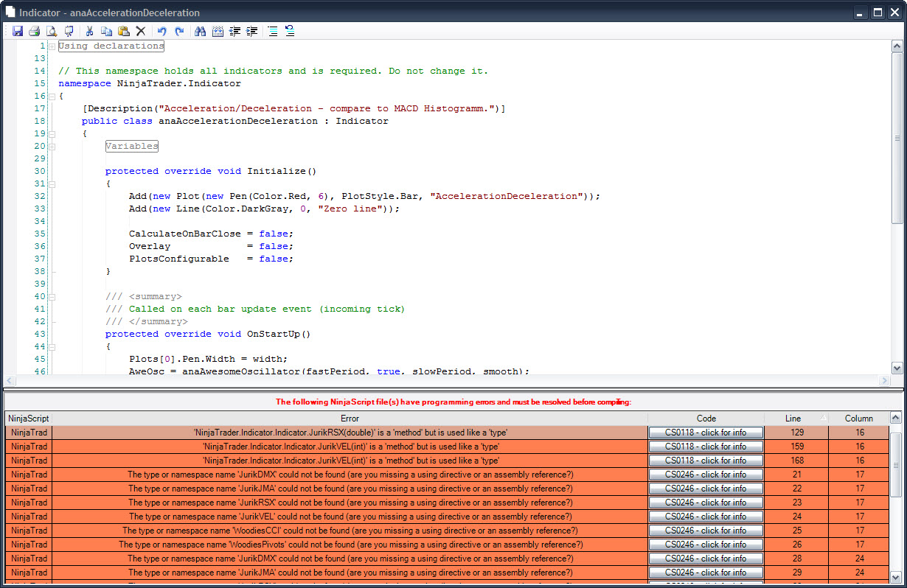Collapse the namespace block at line 16
The height and width of the screenshot is (588, 907).
point(52,96)
